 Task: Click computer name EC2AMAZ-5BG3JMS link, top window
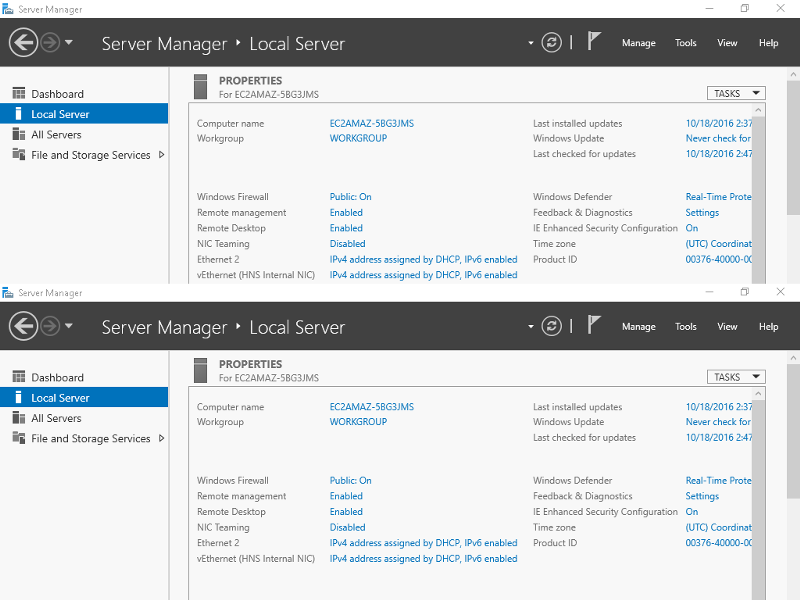[x=371, y=123]
